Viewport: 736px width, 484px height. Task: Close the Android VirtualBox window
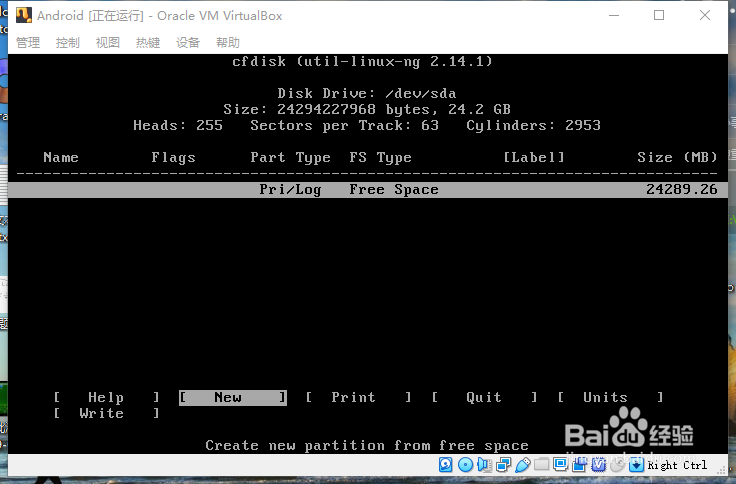[x=705, y=15]
